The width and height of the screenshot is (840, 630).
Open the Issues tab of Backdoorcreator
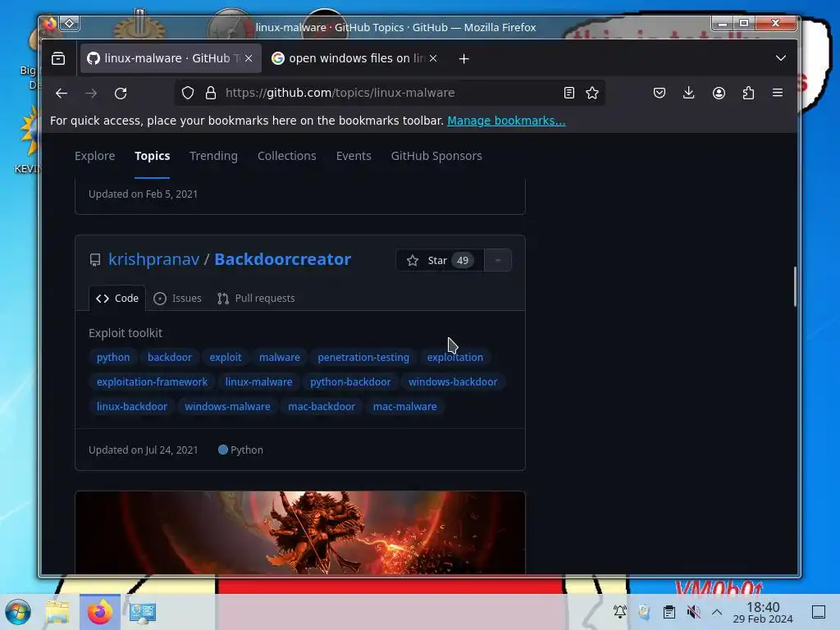pyautogui.click(x=177, y=299)
